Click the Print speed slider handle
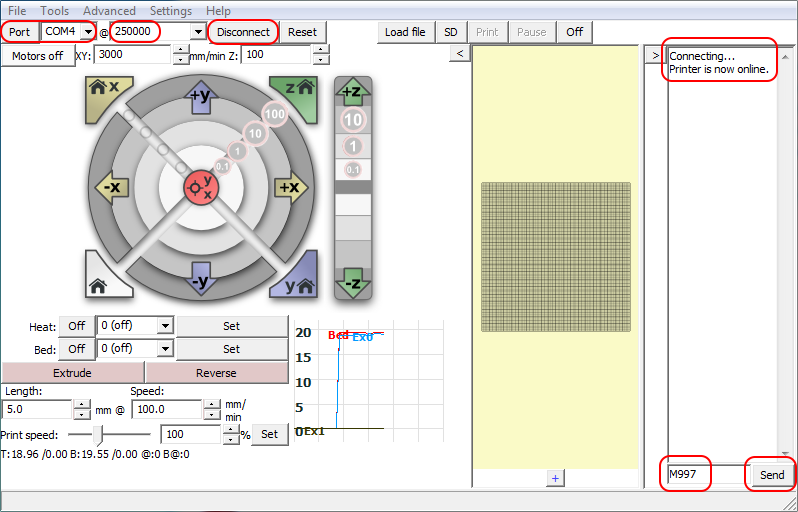This screenshot has height=512, width=798. click(97, 435)
